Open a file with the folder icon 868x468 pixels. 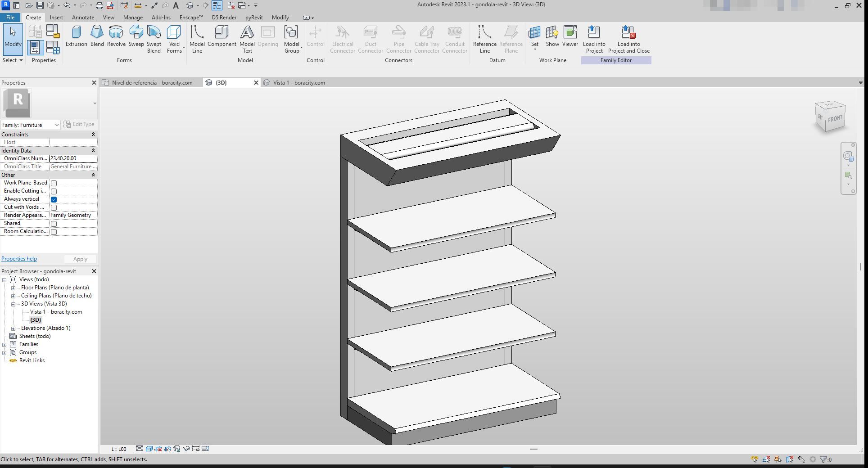pyautogui.click(x=28, y=5)
